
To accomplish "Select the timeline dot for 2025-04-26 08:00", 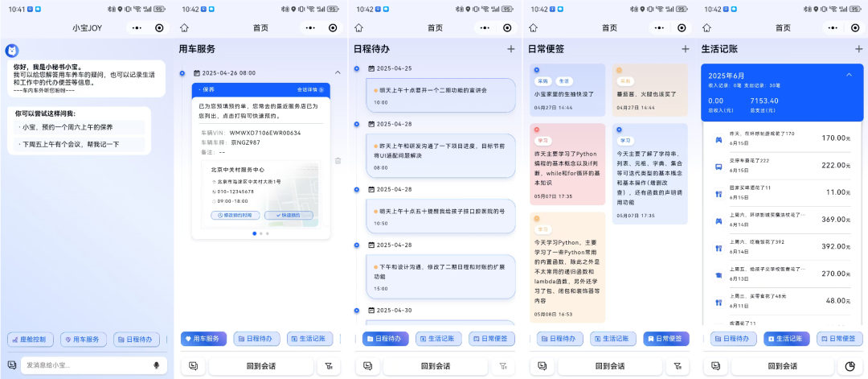I will [182, 72].
